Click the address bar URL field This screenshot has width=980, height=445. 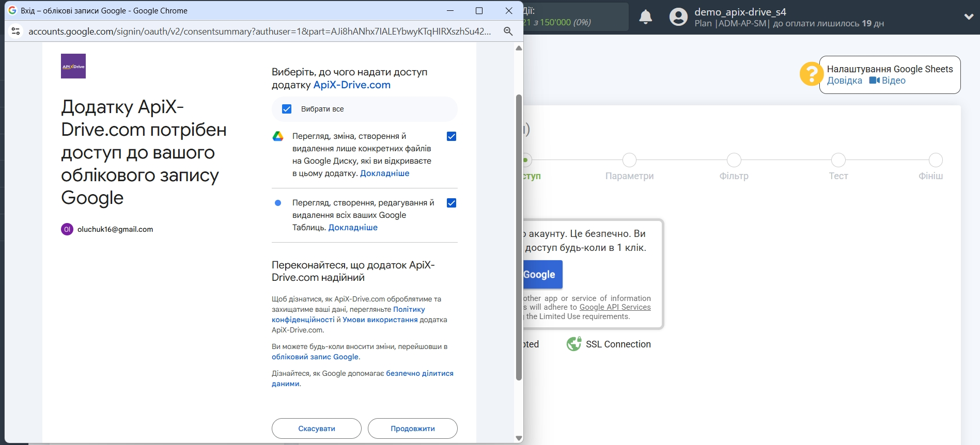click(x=259, y=31)
